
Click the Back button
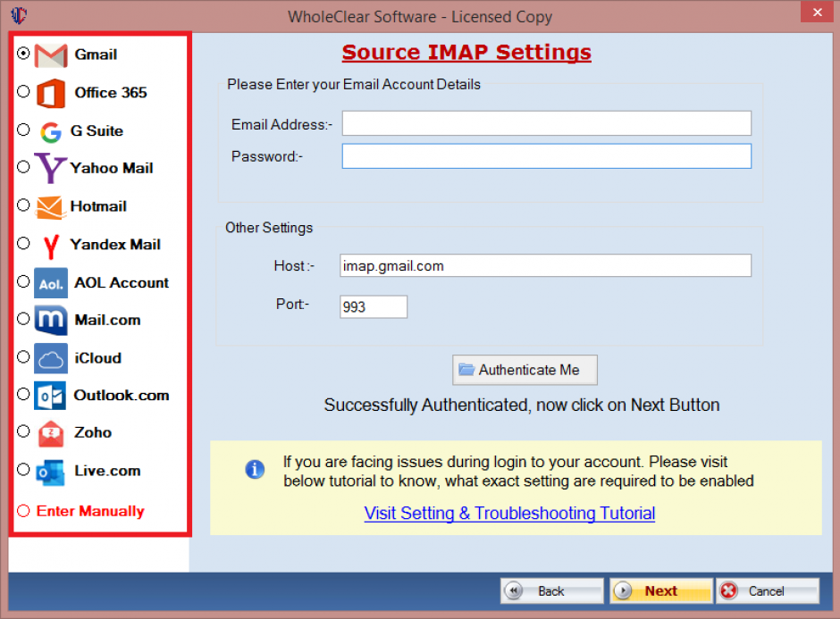coord(551,590)
